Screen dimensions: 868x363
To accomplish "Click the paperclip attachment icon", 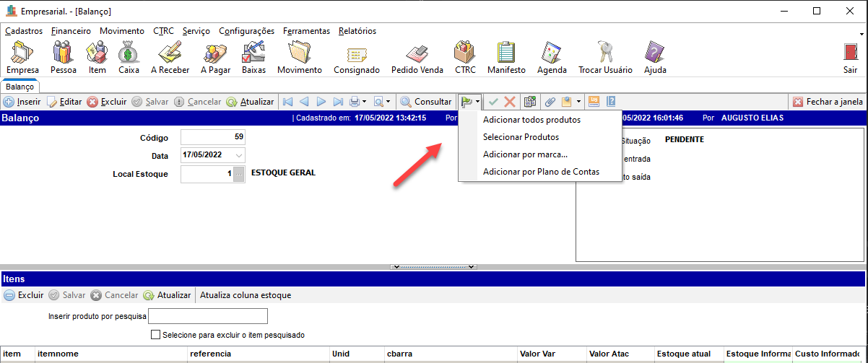I will pos(550,102).
